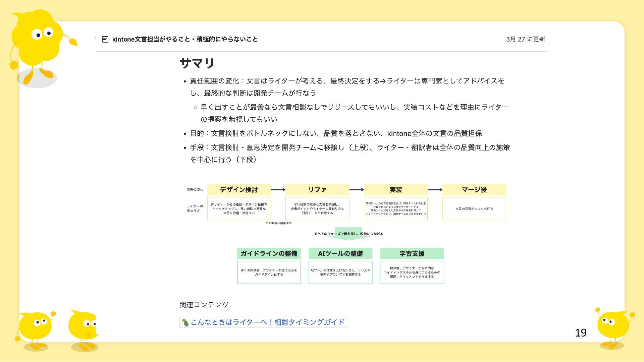The width and height of the screenshot is (644, 362).
Task: Click the document page icon beside title
Action: pos(105,39)
